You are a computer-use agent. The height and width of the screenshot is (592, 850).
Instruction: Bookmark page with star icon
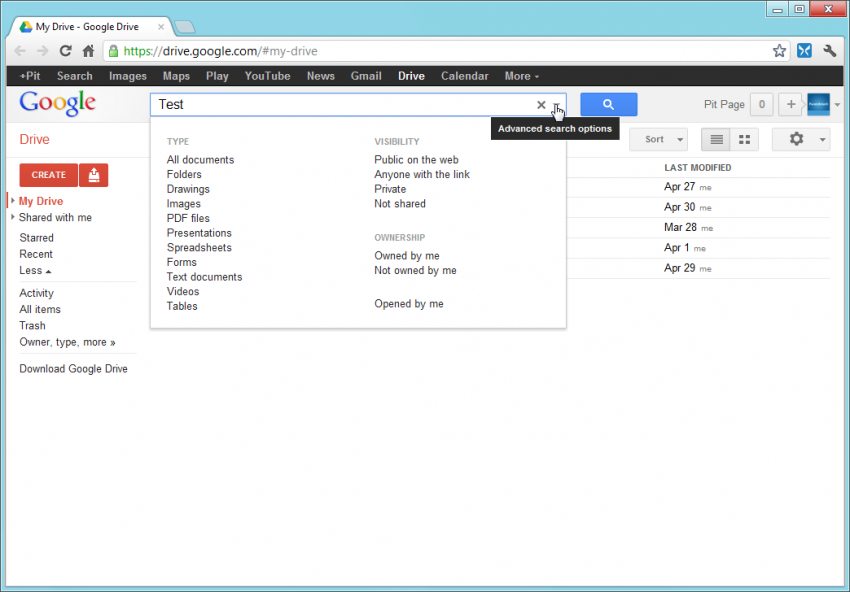(779, 51)
